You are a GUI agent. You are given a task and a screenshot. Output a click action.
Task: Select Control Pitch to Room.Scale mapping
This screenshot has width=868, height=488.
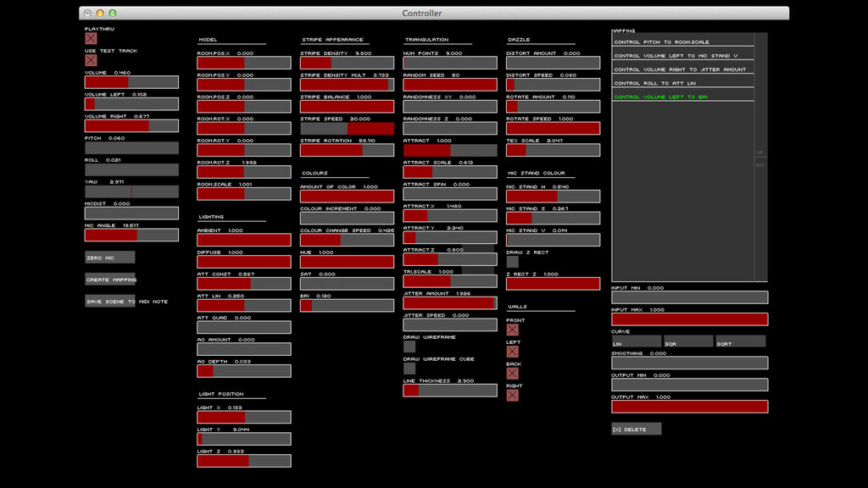[682, 42]
